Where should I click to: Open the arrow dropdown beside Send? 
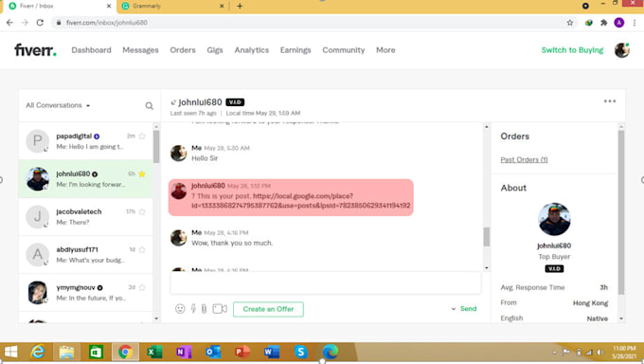point(454,309)
